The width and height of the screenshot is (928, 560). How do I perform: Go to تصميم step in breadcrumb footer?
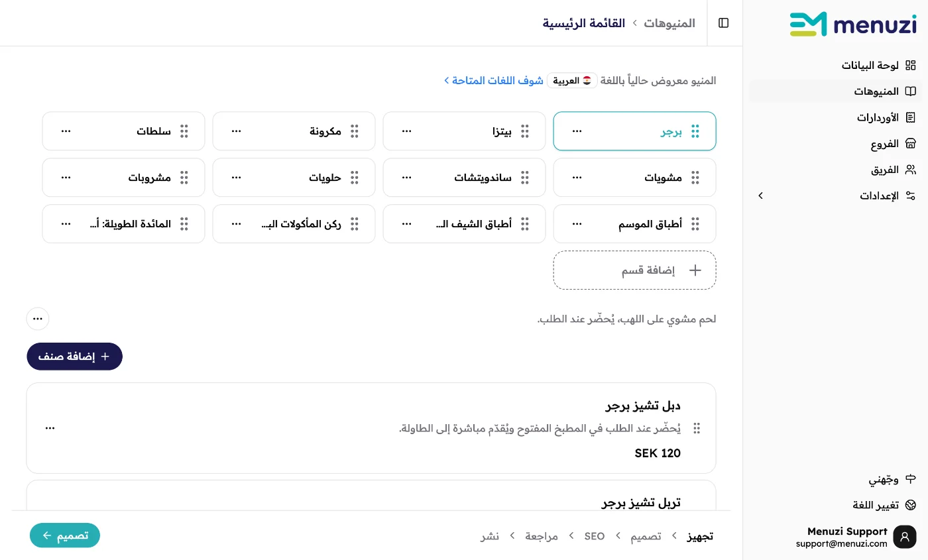[x=646, y=536]
